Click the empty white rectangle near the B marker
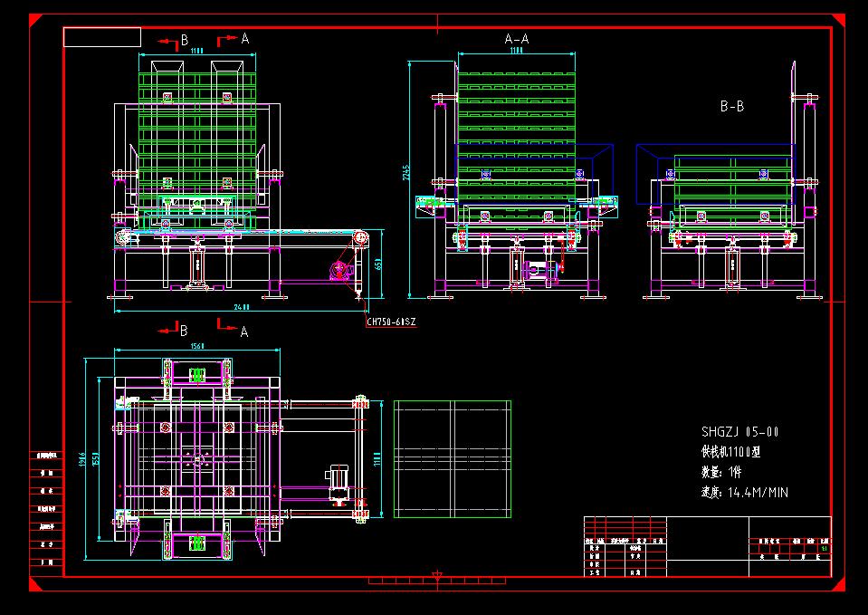 click(102, 37)
